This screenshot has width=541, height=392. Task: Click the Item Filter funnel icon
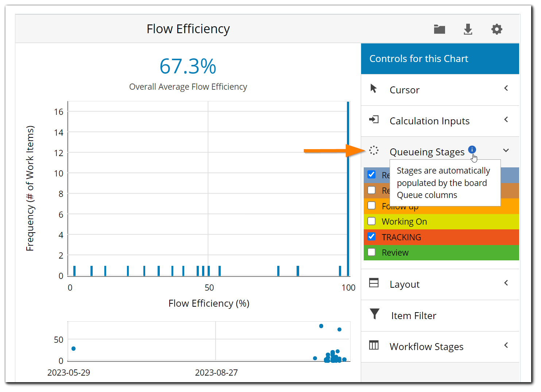[x=375, y=314]
